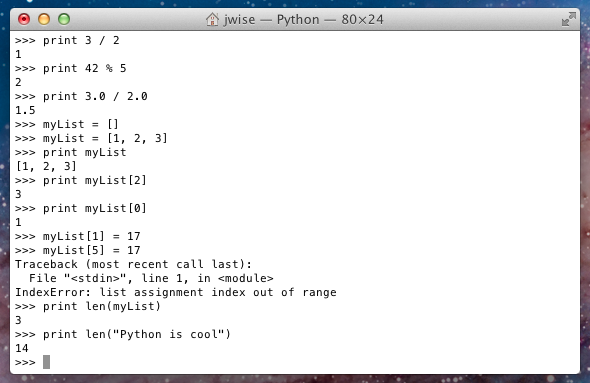This screenshot has width=590, height=383.
Task: Click the output '2' under 'print 42 % 5'
Action: coord(18,82)
